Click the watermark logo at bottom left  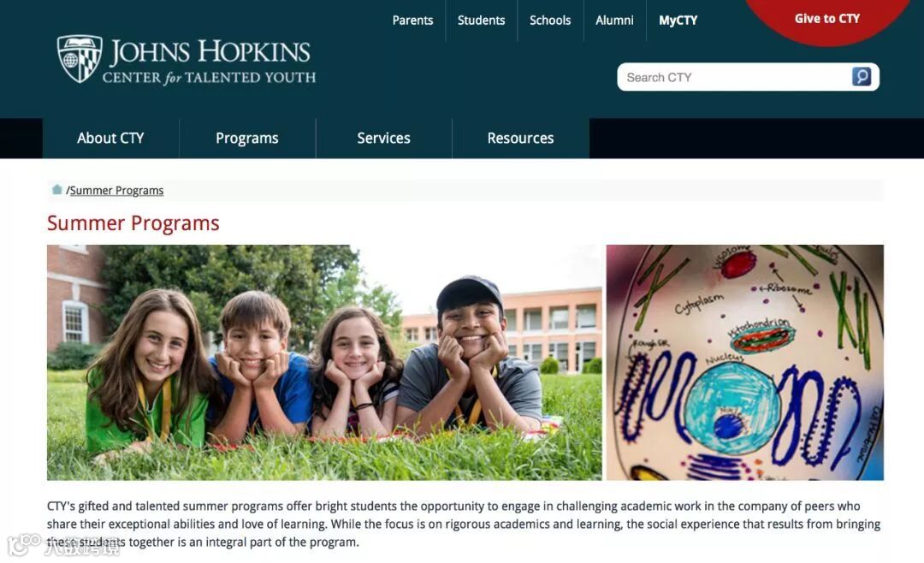[24, 543]
